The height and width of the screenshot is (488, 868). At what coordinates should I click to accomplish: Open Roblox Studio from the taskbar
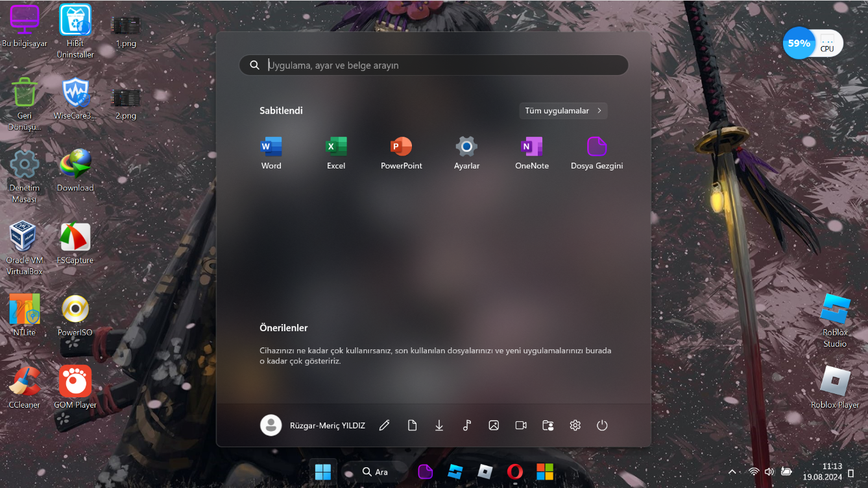(455, 472)
